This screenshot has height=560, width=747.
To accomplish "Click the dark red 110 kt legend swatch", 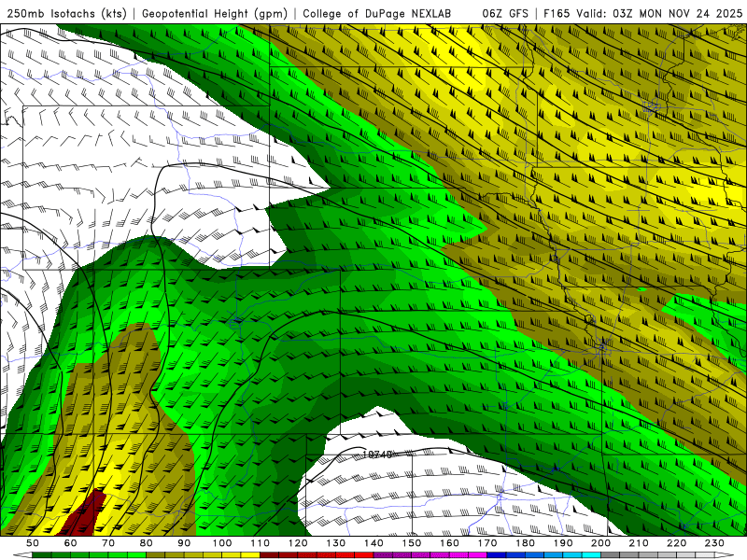I will (x=269, y=555).
